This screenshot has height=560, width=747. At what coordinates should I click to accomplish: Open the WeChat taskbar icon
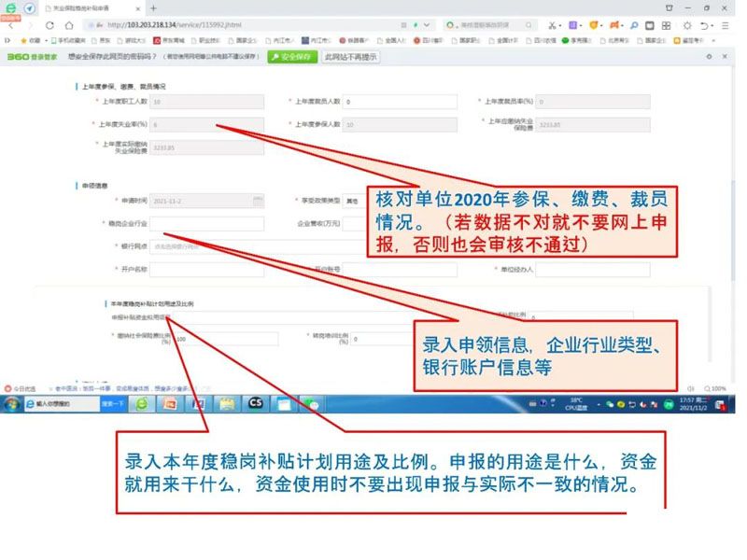[x=312, y=404]
